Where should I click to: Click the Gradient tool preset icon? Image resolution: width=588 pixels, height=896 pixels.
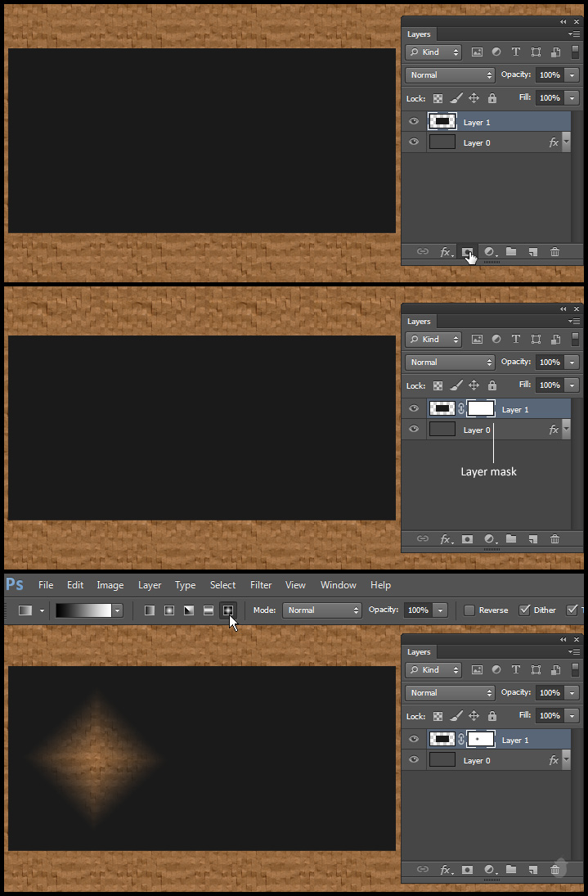[x=26, y=610]
